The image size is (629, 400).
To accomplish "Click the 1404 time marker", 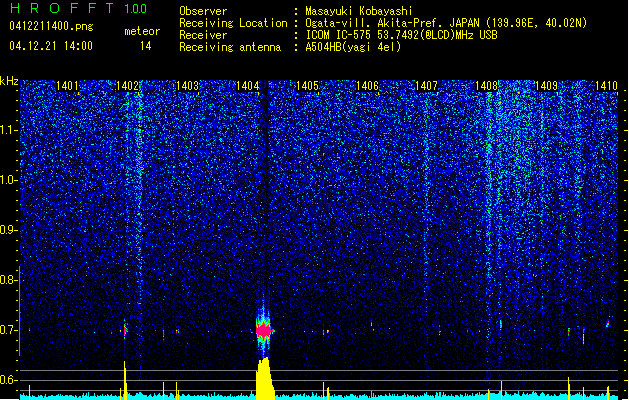I will [x=248, y=86].
